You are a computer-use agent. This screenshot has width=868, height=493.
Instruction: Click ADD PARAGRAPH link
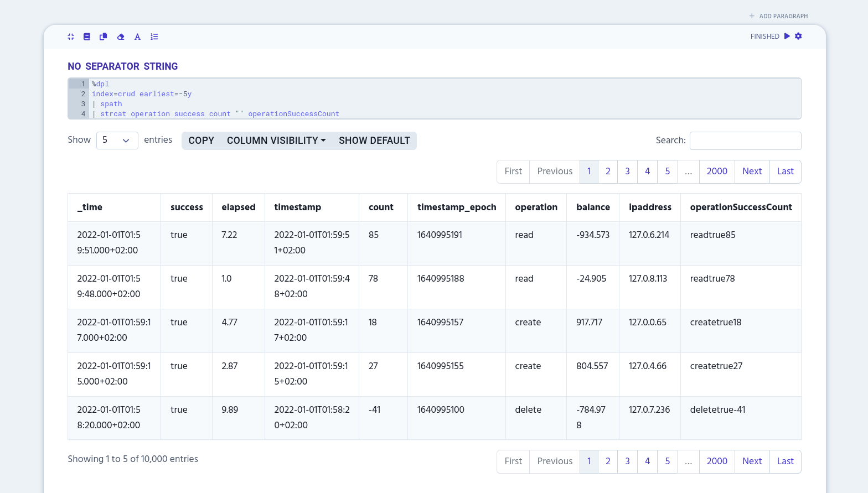[x=783, y=16]
